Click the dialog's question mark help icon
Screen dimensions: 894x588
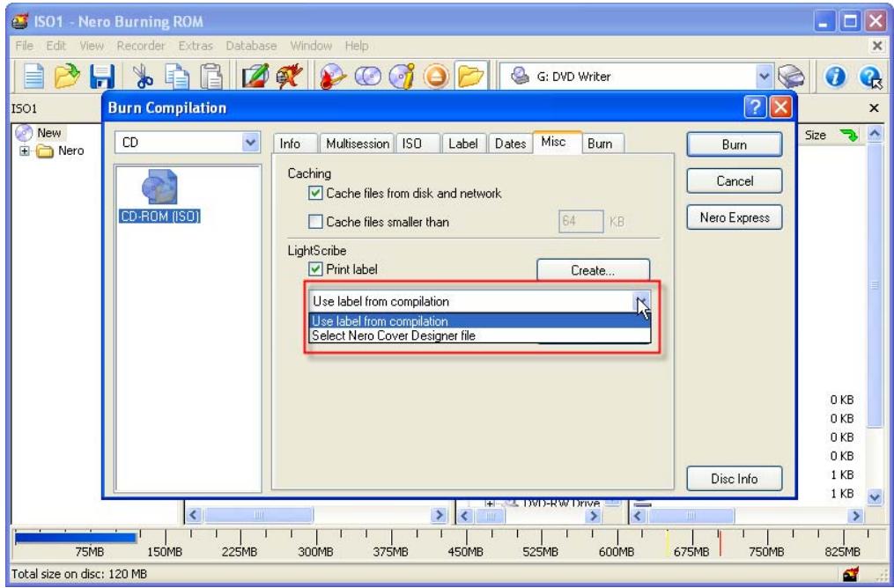(x=754, y=107)
